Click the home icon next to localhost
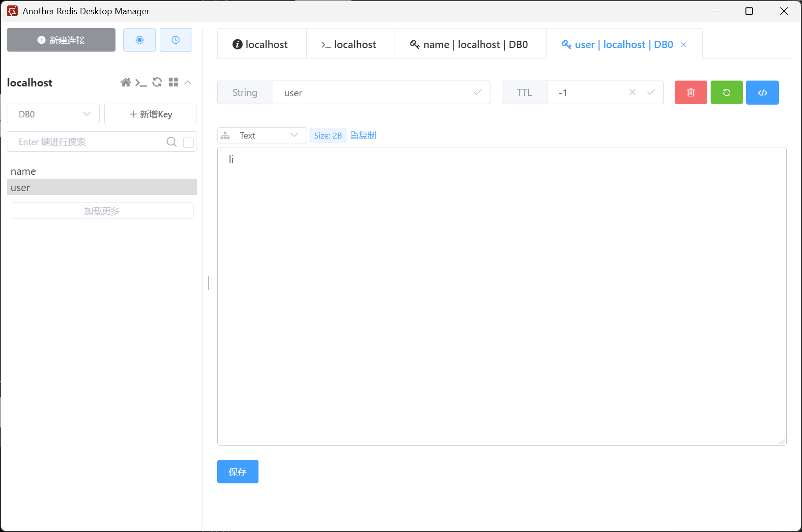The image size is (802, 532). pos(126,83)
